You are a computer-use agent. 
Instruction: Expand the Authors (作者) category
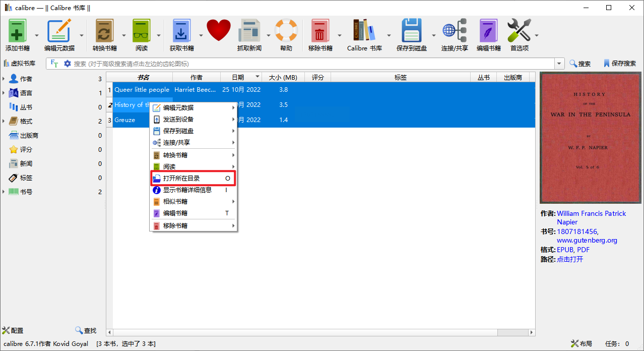tap(4, 79)
